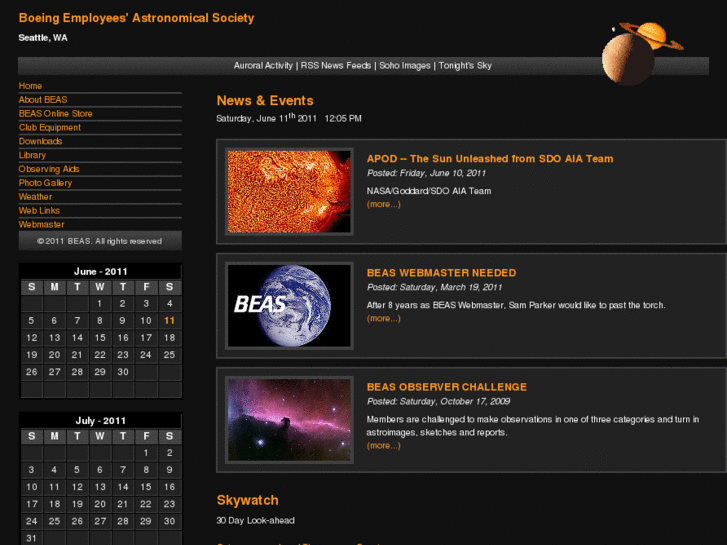Viewport: 727px width, 545px height.
Task: Click the 2011 BEAS copyright notice
Action: (x=100, y=241)
